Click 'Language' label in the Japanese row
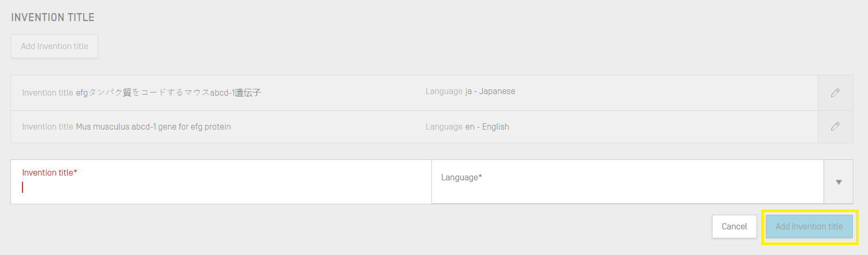868x255 pixels. tap(444, 91)
